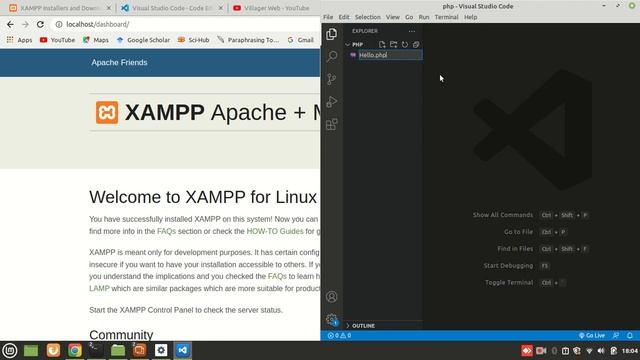640x360 pixels.
Task: Open the YouTube bookmark
Action: (x=58, y=40)
